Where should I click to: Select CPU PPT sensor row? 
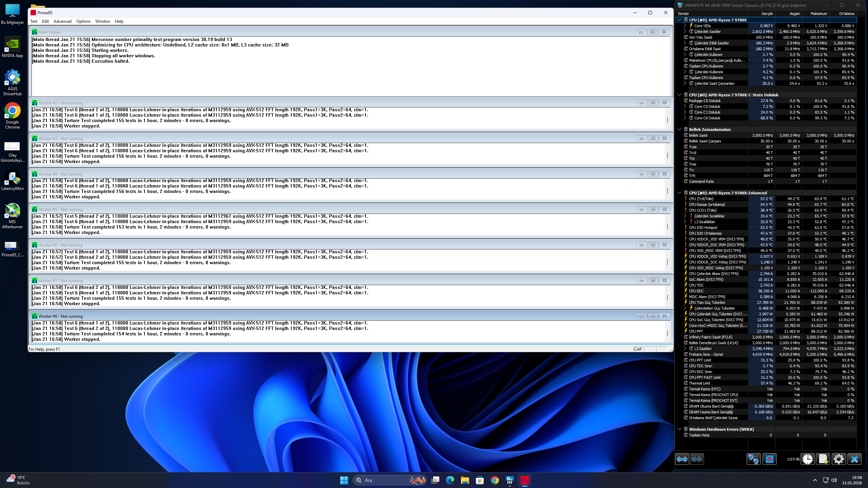click(766, 331)
